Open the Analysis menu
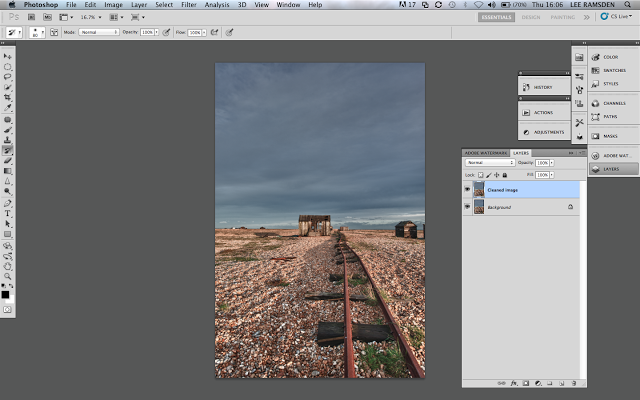The image size is (640, 400). click(x=217, y=4)
